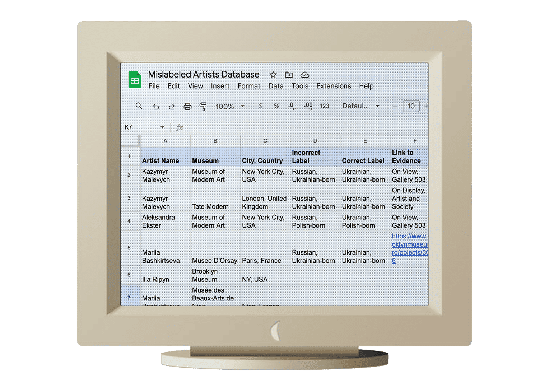The image size is (549, 392).
Task: Expand the K7 name box dropdown
Action: 162,127
